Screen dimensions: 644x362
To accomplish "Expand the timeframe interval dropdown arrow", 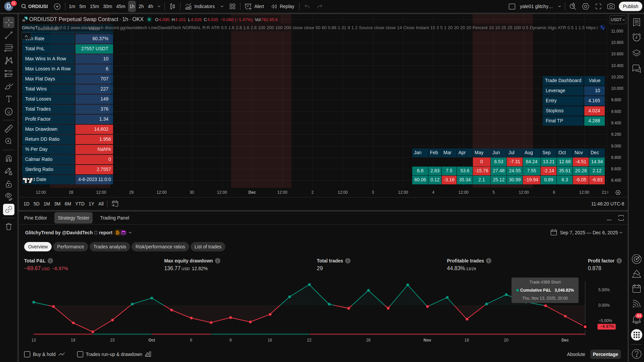I will pyautogui.click(x=159, y=6).
